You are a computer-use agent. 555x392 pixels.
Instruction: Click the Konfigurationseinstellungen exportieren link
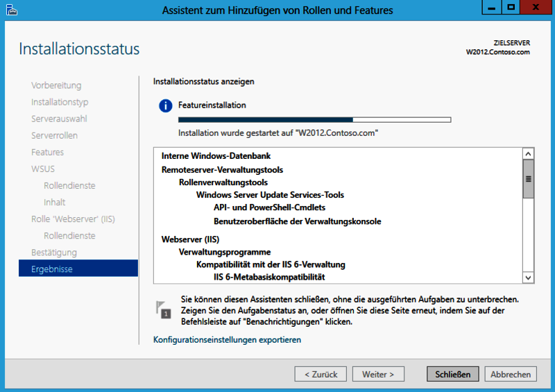[x=227, y=339]
